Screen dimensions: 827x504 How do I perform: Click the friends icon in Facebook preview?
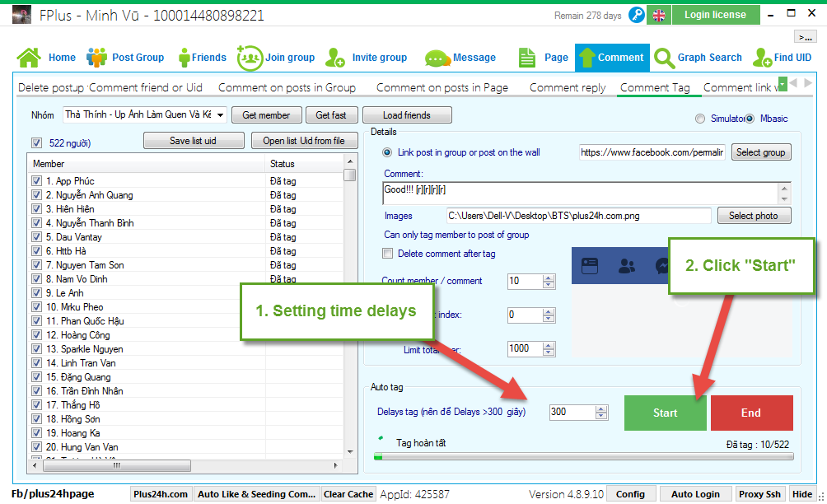627,266
